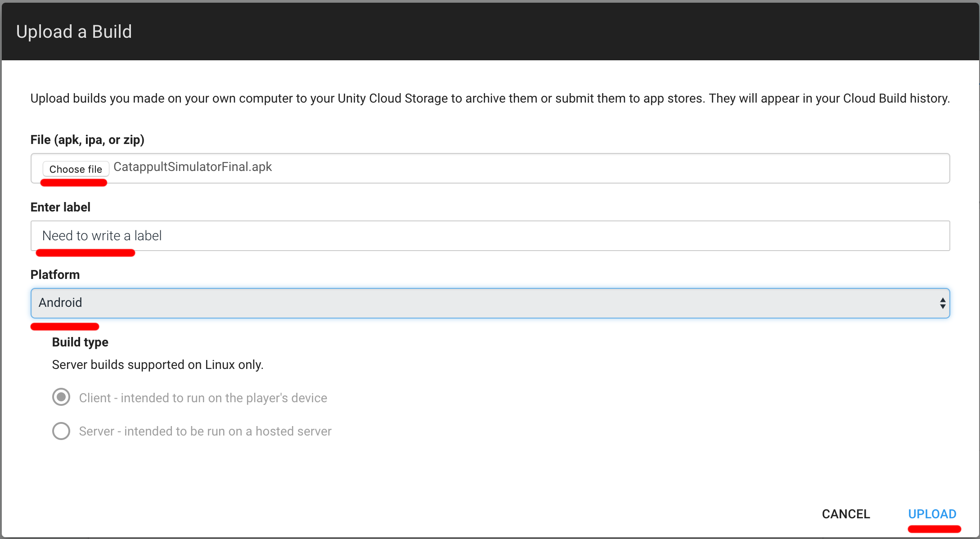Click the 'Enter label' field heading

click(x=60, y=207)
